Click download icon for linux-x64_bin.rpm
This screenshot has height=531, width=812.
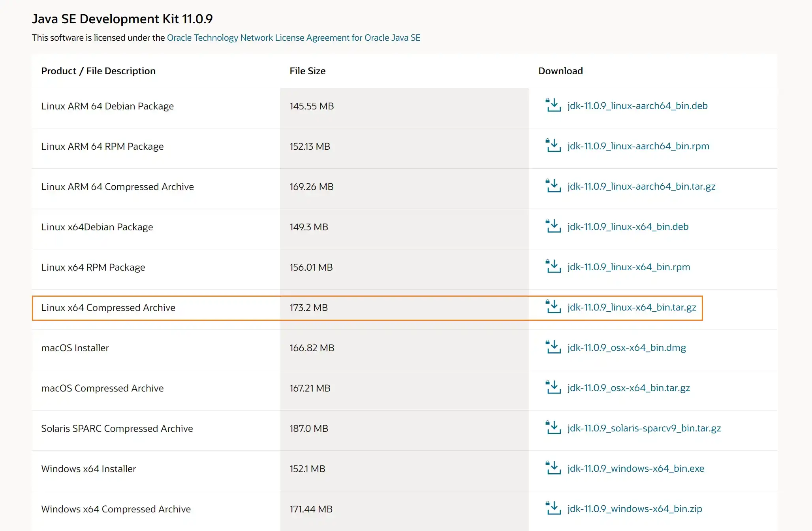553,267
